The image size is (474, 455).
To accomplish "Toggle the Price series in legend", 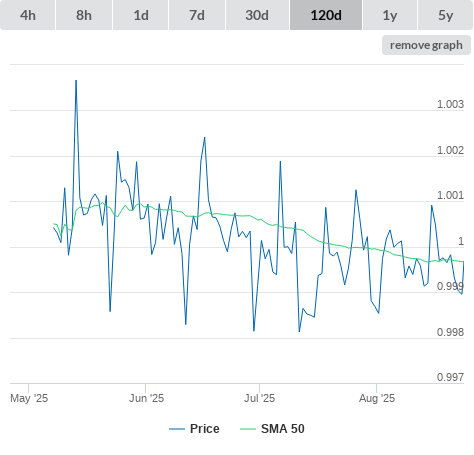I will coord(205,429).
